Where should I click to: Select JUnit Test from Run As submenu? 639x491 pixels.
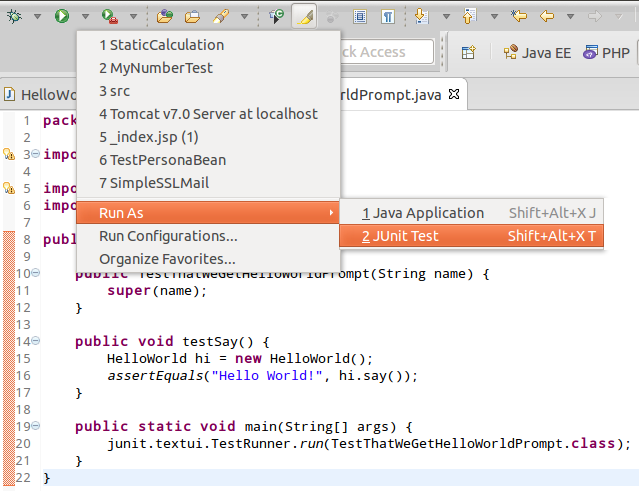400,236
